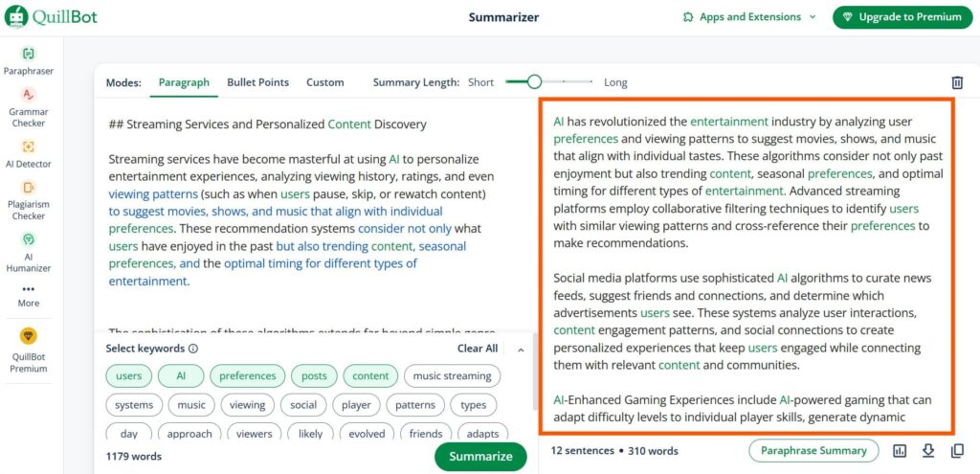
Task: Expand the More tools menu in sidebar
Action: [28, 296]
